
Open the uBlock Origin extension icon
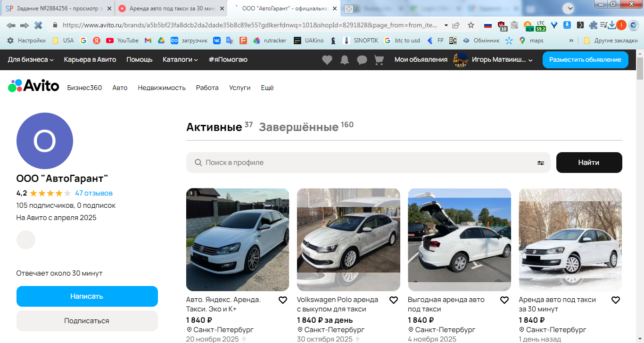tap(502, 25)
